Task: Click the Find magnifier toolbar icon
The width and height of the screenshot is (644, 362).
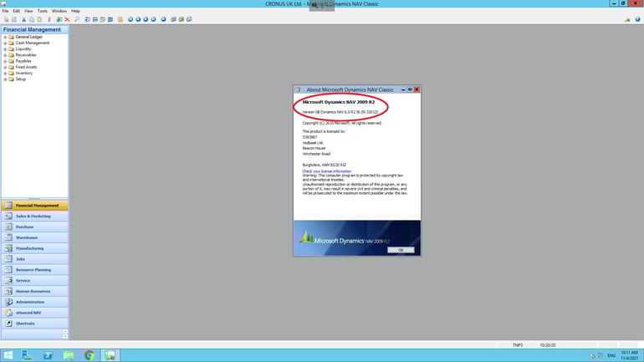Action: 77,19
